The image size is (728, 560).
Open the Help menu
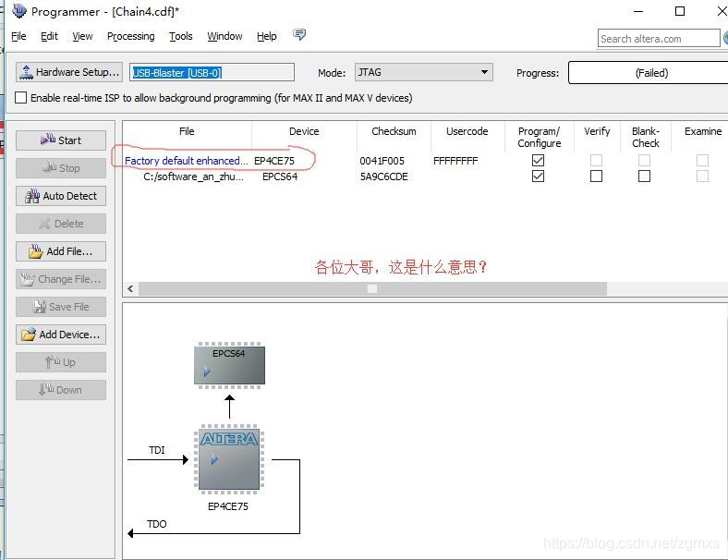(266, 36)
